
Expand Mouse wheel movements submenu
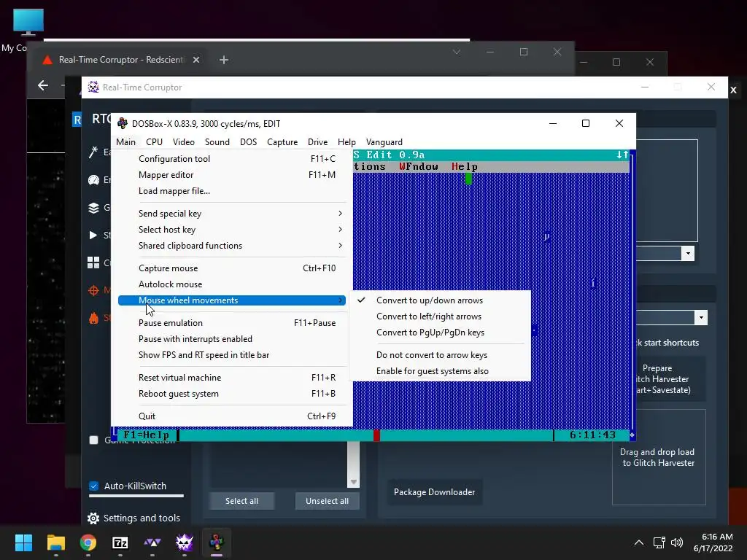[232, 300]
